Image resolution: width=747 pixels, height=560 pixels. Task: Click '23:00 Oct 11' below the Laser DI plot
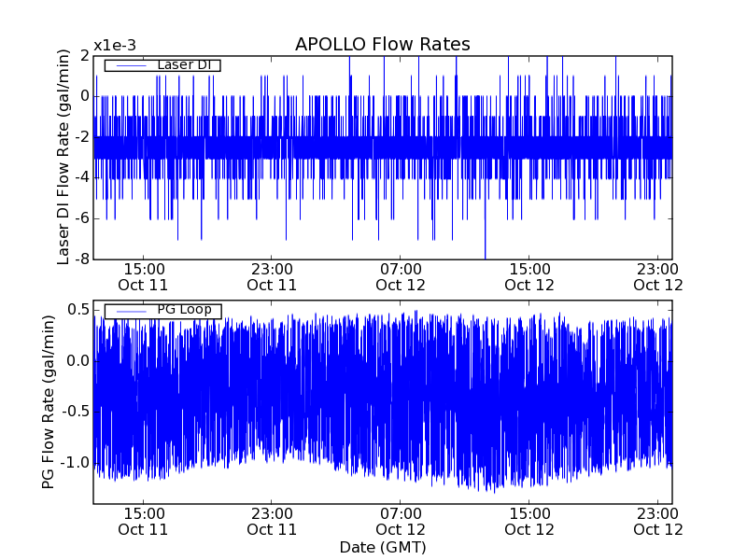[272, 277]
